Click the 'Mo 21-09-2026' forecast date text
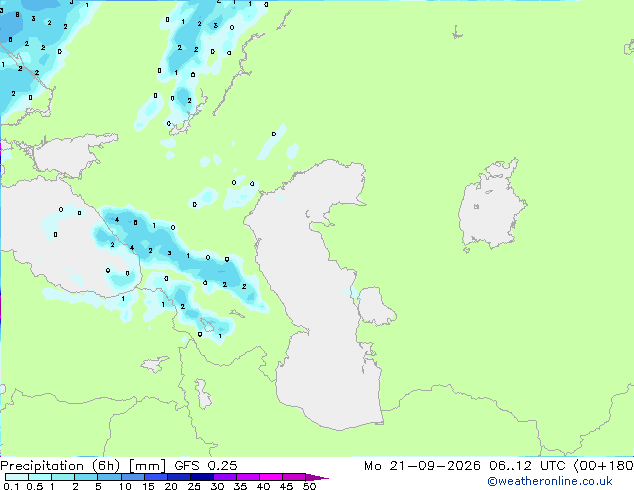Viewport: 634px width, 490px height. 422,466
